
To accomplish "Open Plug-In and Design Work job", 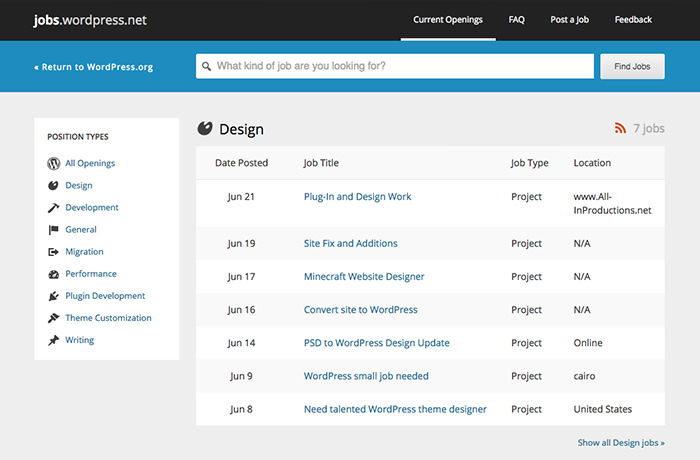I will [x=358, y=197].
